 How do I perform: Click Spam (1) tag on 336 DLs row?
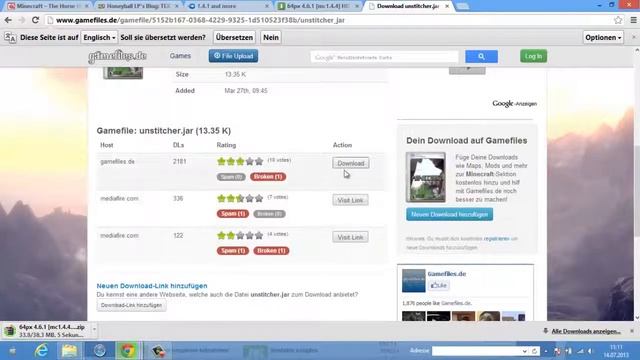tap(233, 214)
